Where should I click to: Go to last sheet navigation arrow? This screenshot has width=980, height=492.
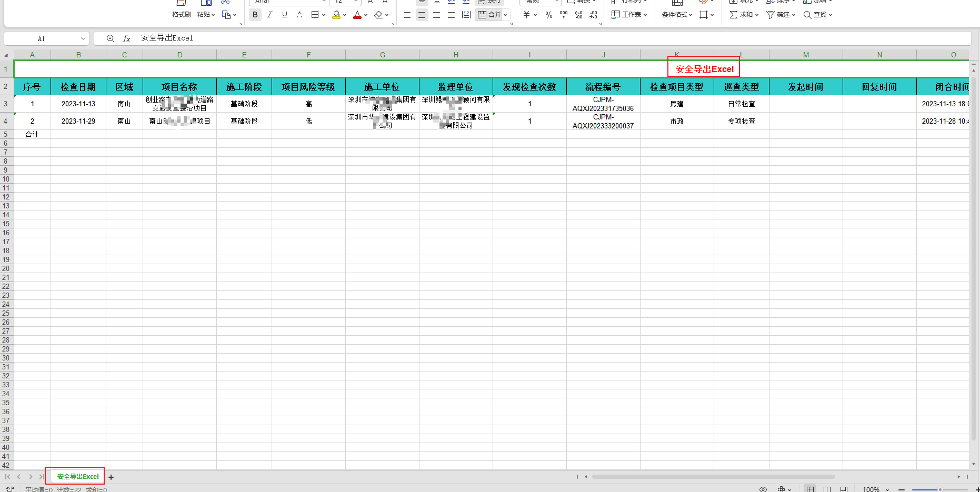point(42,477)
